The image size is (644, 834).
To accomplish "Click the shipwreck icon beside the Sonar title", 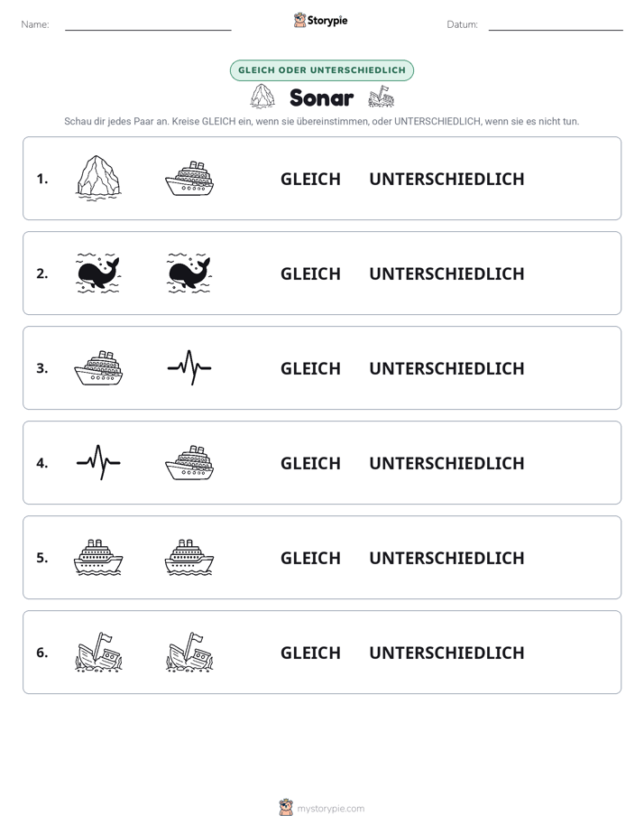I will 381,97.
